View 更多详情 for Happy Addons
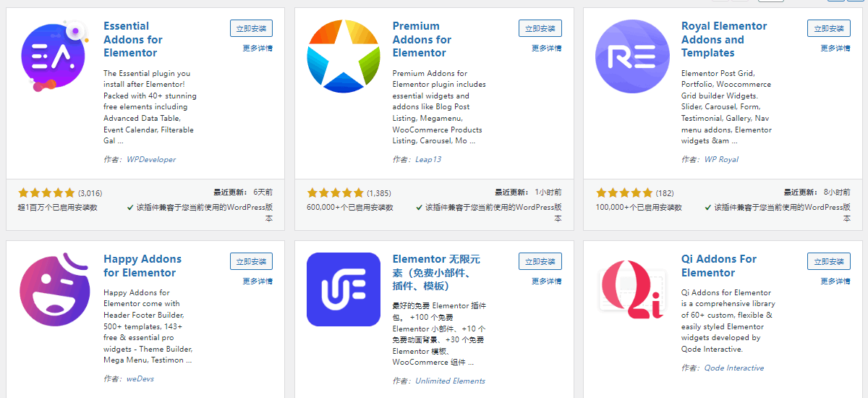 (x=258, y=281)
